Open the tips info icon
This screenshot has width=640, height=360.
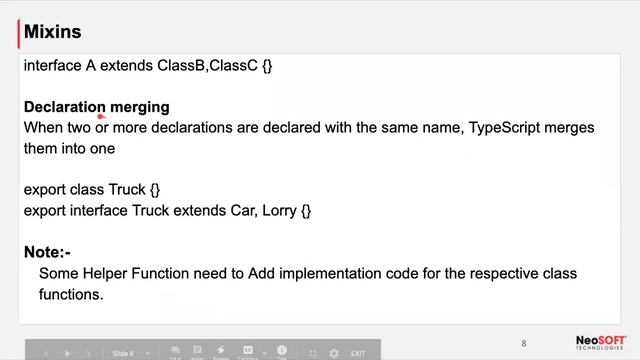click(x=282, y=351)
